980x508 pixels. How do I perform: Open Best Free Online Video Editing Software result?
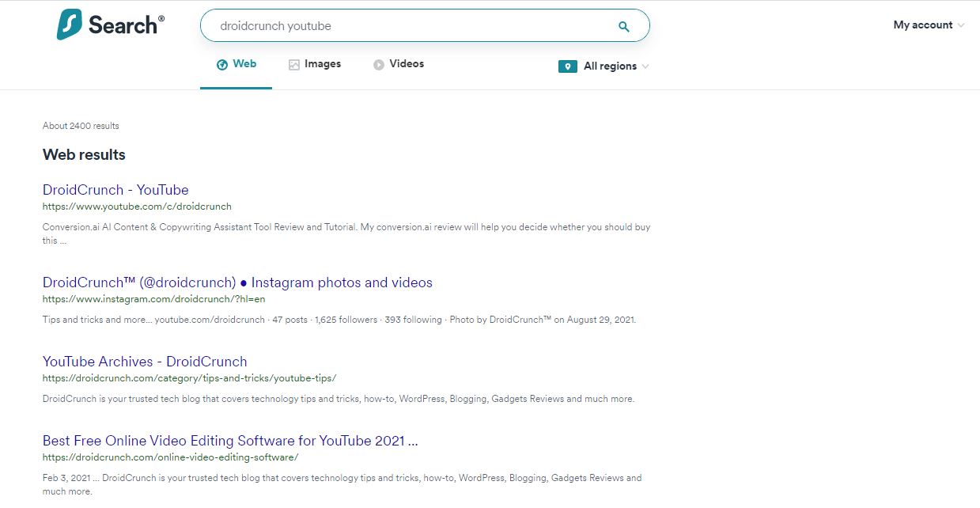pos(230,441)
